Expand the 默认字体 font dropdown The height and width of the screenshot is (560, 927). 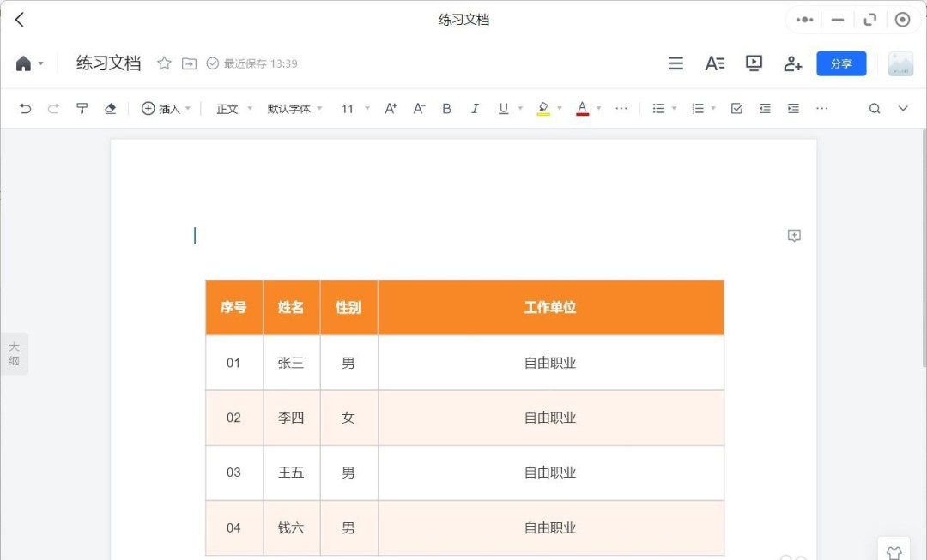tap(290, 108)
